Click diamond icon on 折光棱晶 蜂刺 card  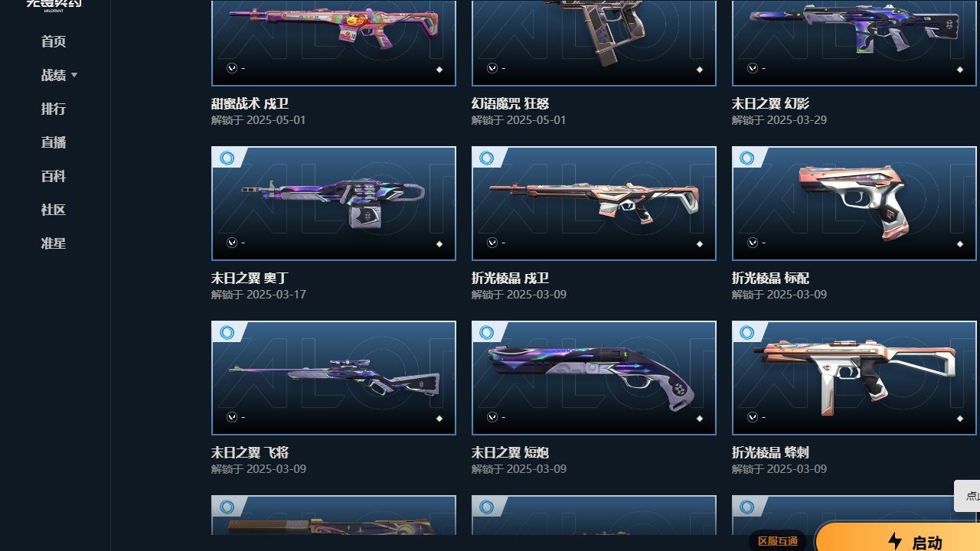(x=960, y=419)
